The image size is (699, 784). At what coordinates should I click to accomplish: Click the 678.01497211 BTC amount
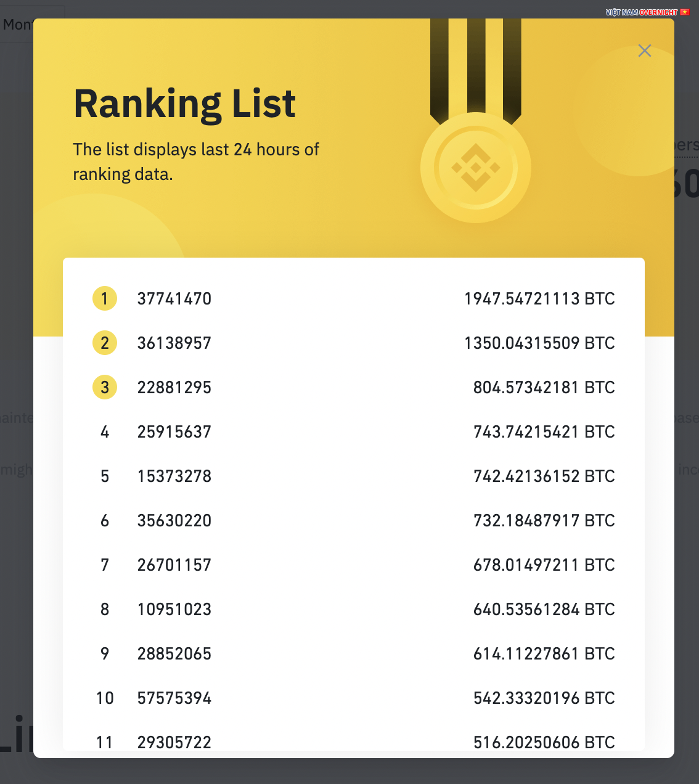coord(544,565)
